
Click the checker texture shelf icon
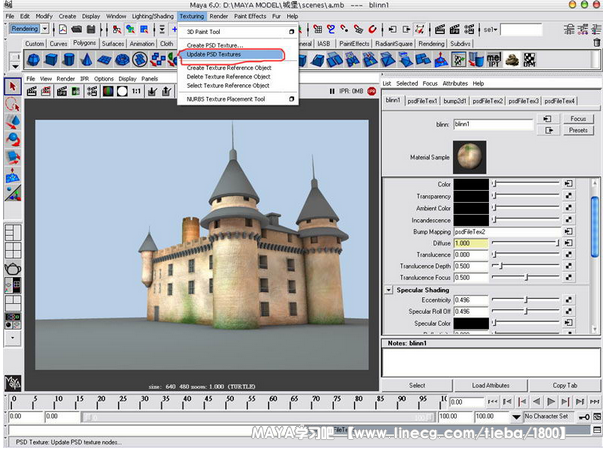tap(530, 60)
